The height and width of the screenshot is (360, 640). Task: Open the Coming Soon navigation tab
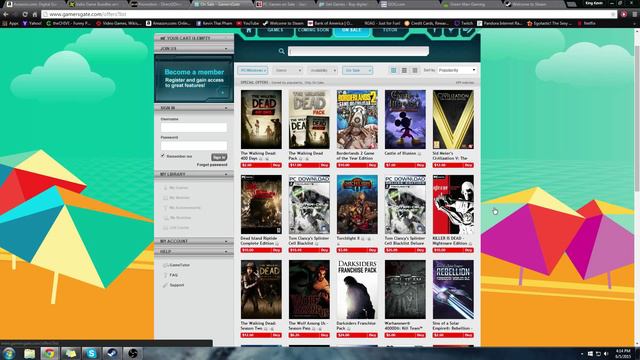313,31
